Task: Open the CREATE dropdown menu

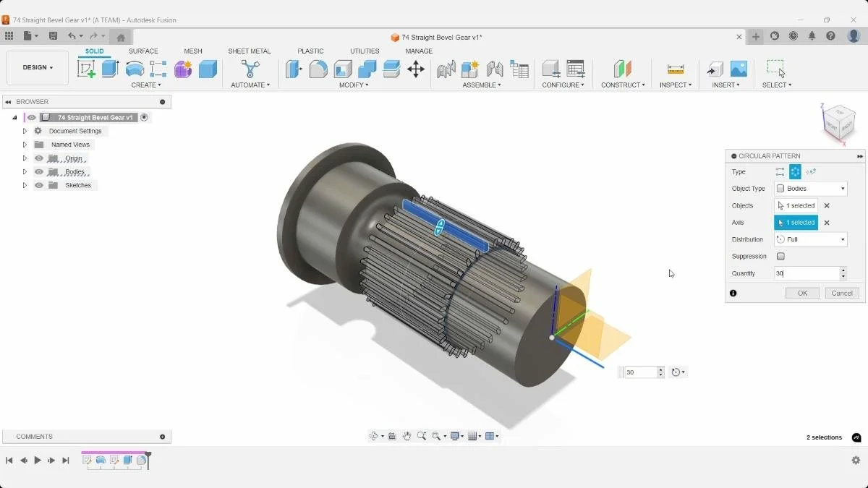Action: 146,85
